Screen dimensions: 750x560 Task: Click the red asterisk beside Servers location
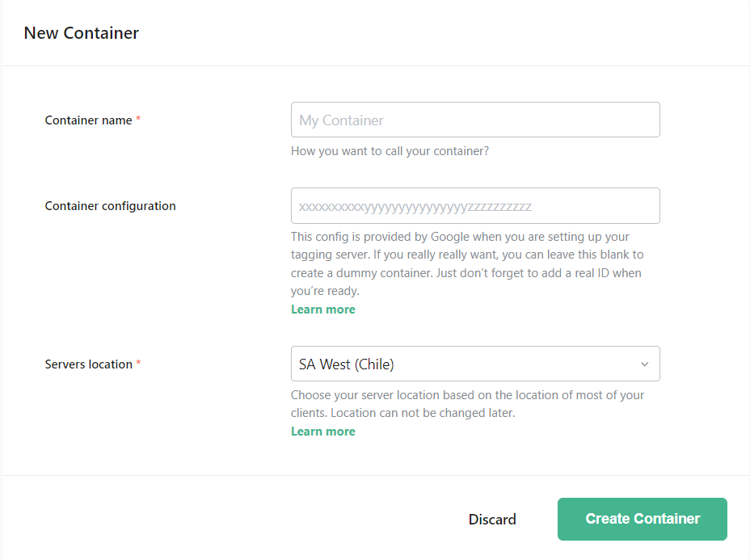(138, 364)
